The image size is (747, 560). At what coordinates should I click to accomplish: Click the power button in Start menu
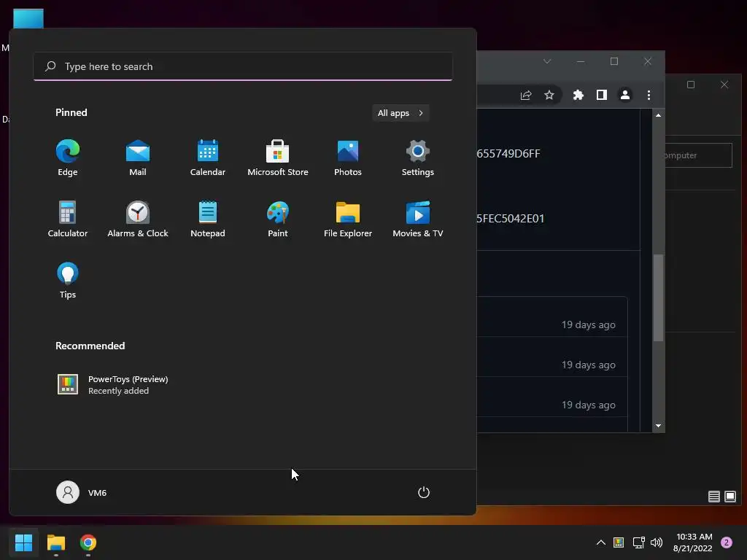point(424,492)
